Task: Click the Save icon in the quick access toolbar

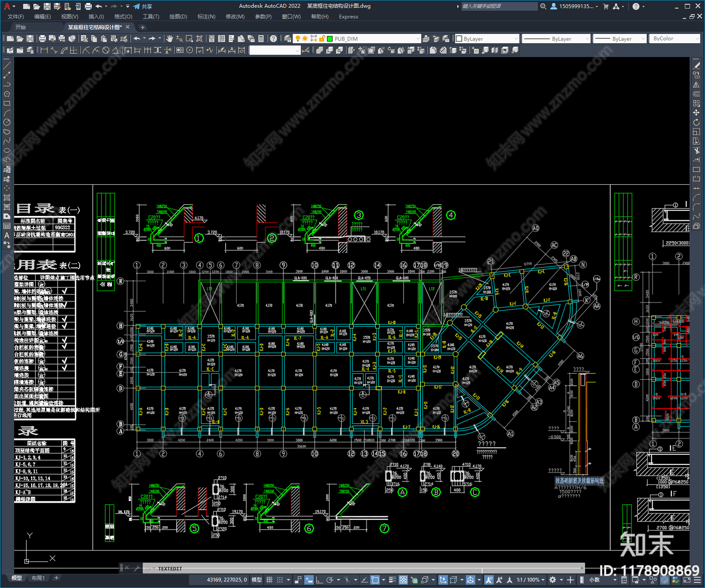Action: (x=47, y=6)
